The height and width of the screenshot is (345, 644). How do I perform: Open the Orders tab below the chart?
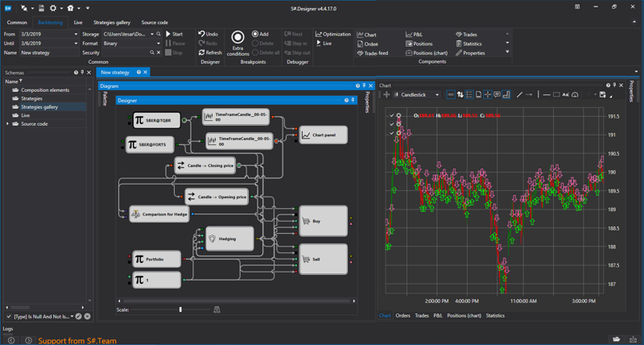(x=402, y=316)
